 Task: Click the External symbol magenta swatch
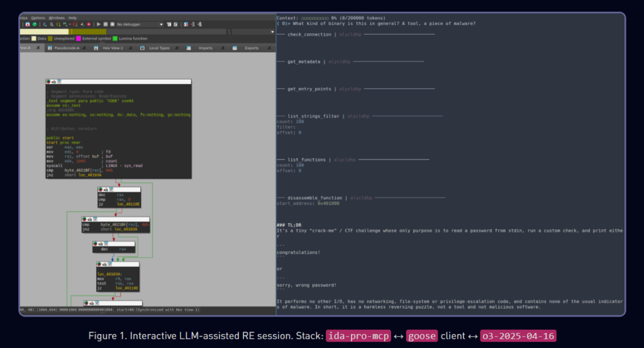pos(79,38)
